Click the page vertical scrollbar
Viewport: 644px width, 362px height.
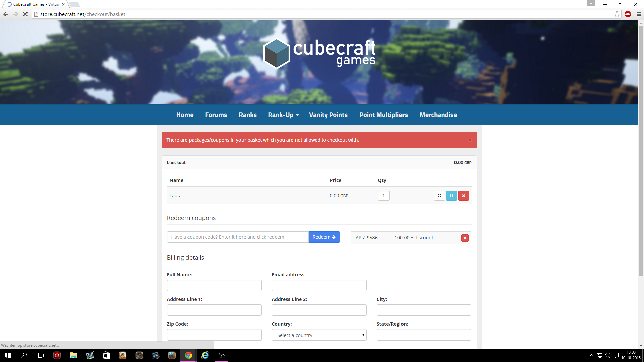pyautogui.click(x=641, y=151)
